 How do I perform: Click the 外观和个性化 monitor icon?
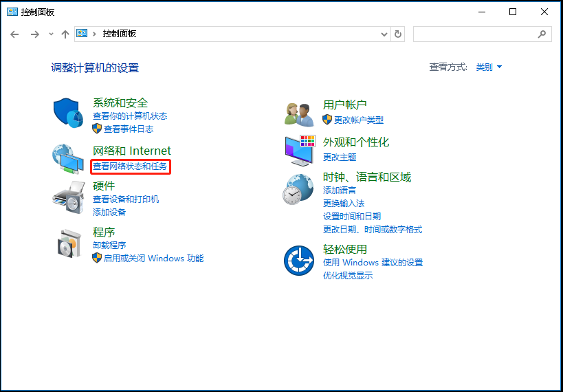pyautogui.click(x=300, y=151)
